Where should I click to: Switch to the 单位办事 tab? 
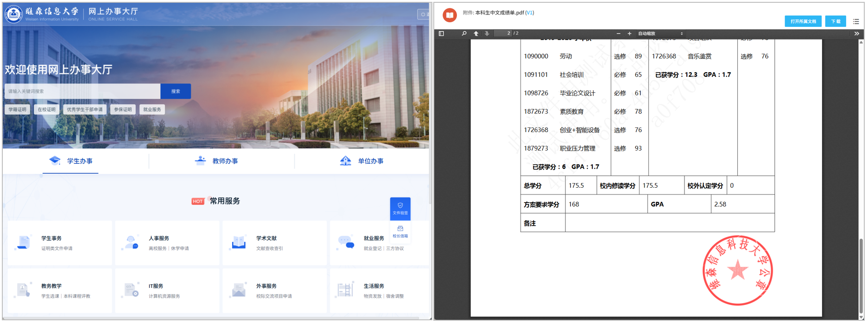point(362,161)
